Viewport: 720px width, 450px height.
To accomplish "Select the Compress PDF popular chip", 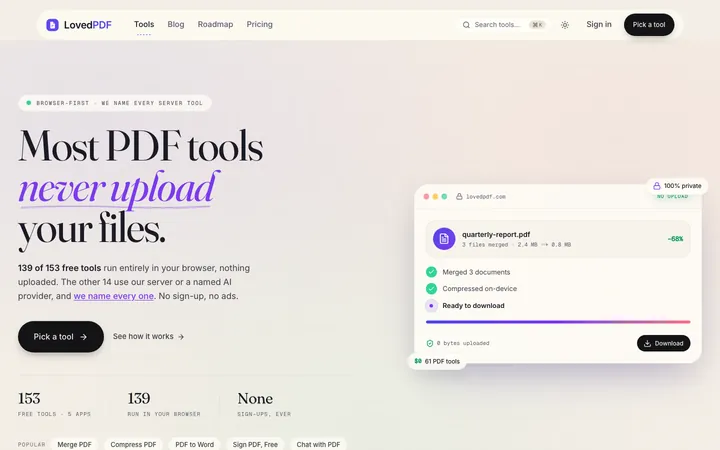I will pos(133,444).
